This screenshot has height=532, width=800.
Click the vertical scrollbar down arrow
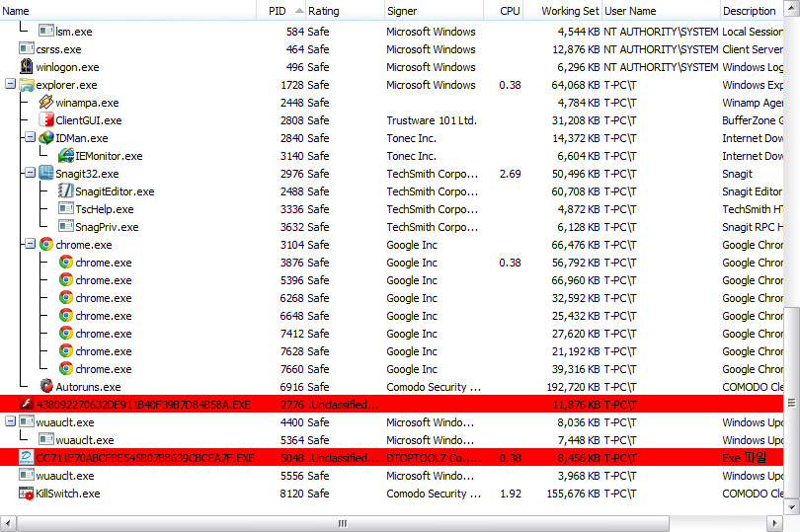(x=792, y=507)
